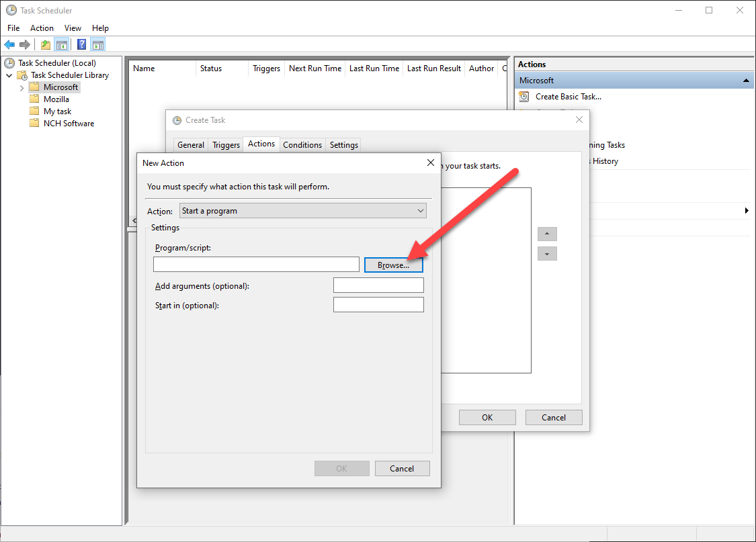Switch to the Triggers tab

click(226, 145)
